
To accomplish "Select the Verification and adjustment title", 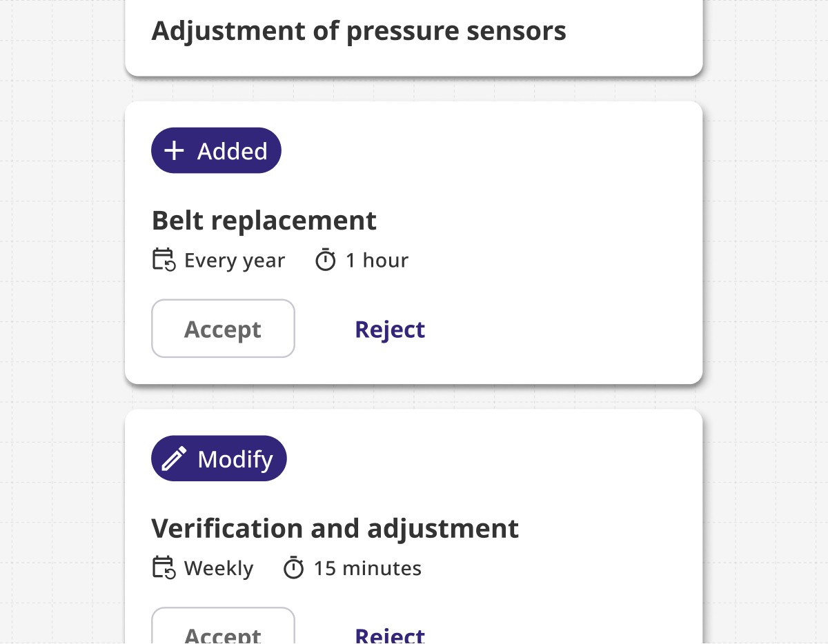I will pyautogui.click(x=335, y=528).
